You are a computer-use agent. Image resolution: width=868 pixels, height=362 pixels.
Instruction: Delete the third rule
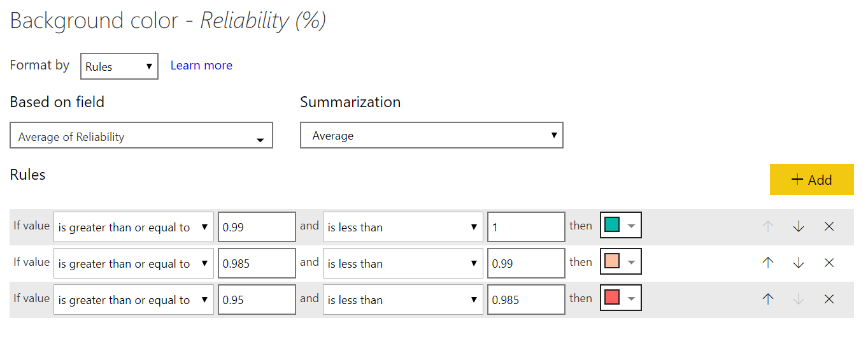[829, 299]
